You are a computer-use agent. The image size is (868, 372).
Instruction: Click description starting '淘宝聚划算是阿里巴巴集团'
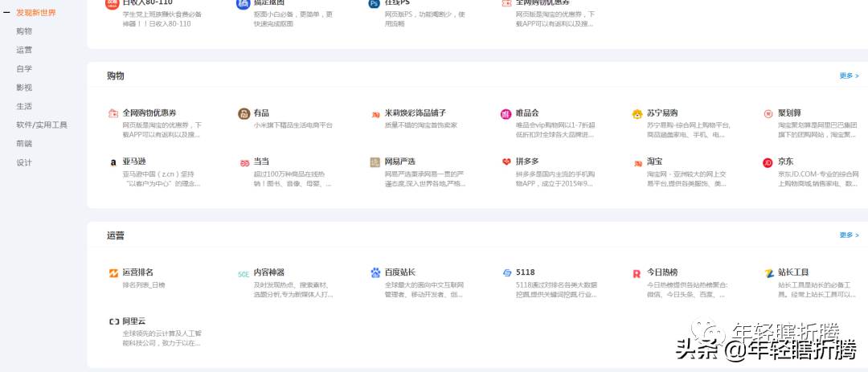(818, 130)
